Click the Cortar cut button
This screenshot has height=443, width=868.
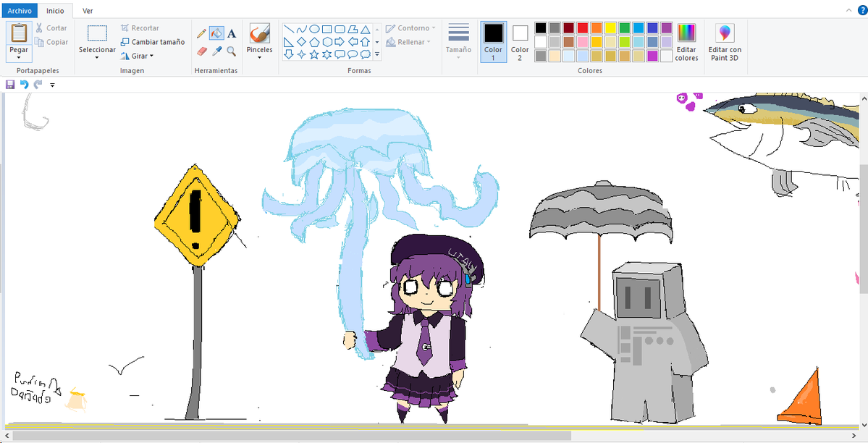tap(51, 28)
